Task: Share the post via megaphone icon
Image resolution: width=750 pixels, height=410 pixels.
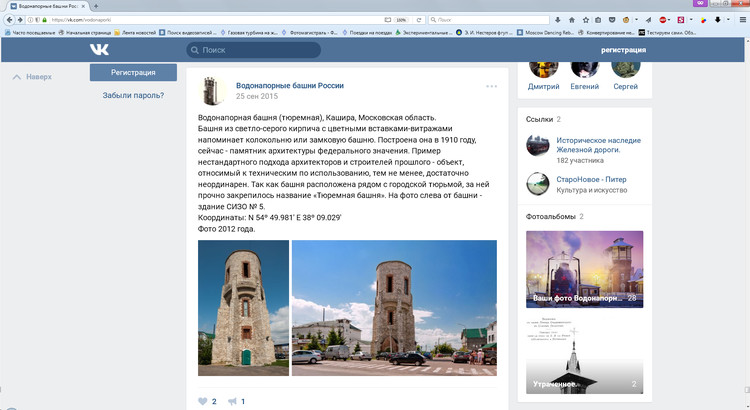Action: (232, 401)
